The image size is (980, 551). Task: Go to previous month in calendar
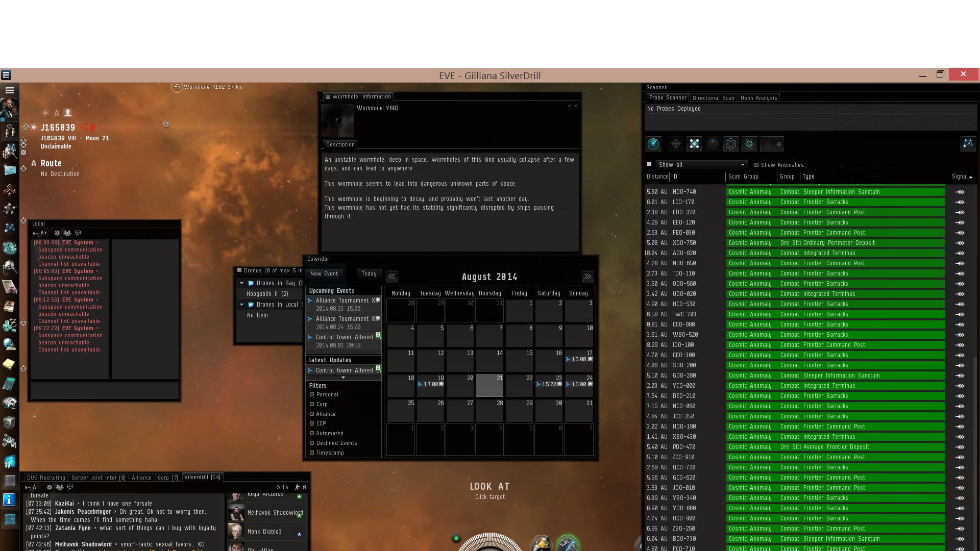pyautogui.click(x=392, y=277)
